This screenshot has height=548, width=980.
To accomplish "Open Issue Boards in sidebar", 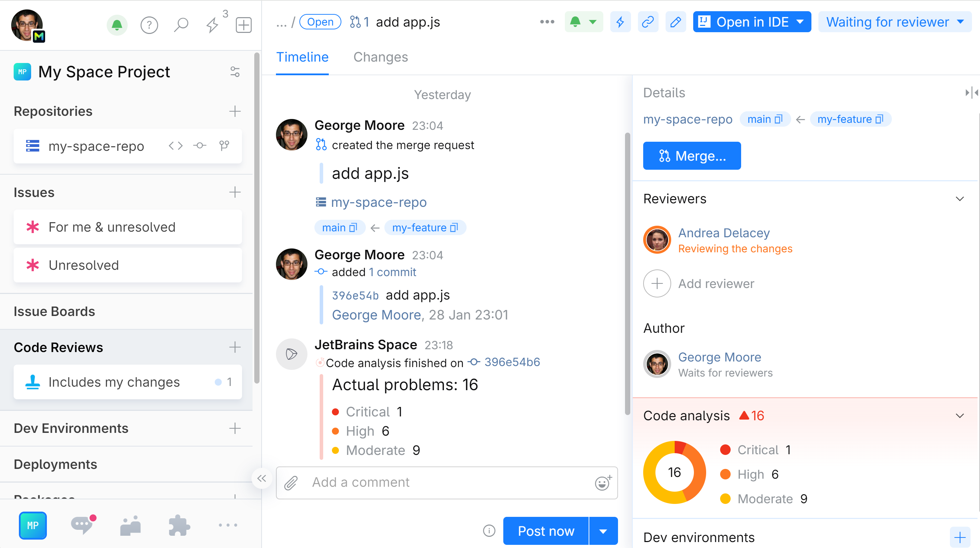I will [x=55, y=311].
